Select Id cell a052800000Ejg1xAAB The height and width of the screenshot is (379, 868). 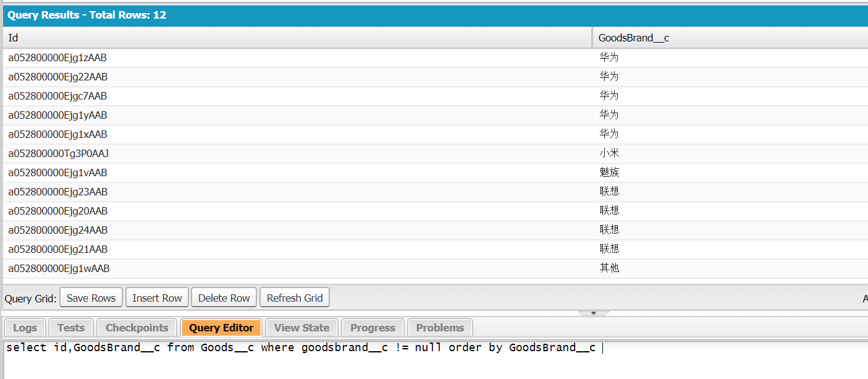tap(297, 134)
